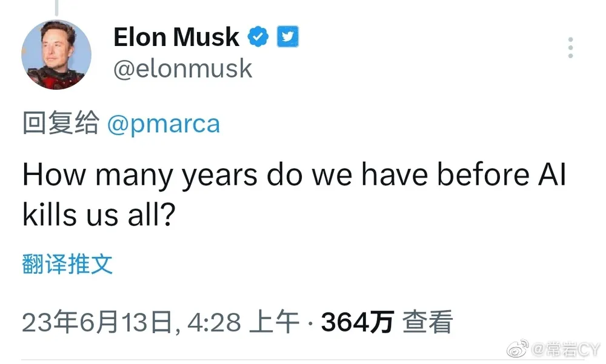Click the @常岩CY watermark text

coord(565,349)
